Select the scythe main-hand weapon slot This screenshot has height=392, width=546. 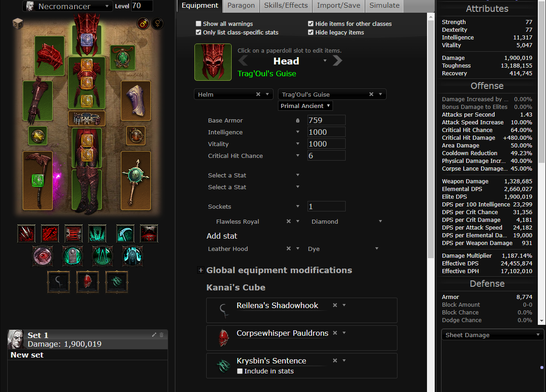(x=38, y=180)
